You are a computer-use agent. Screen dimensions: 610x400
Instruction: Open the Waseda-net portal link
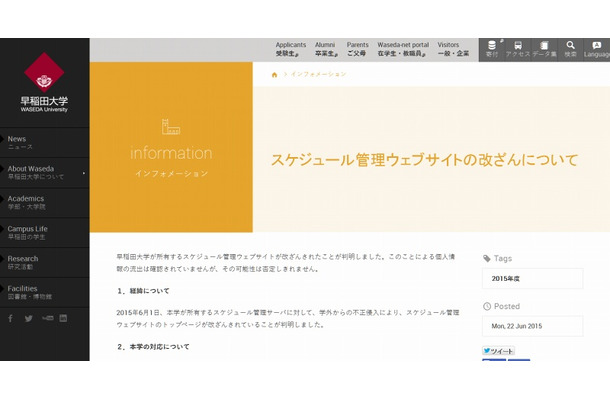pos(401,49)
